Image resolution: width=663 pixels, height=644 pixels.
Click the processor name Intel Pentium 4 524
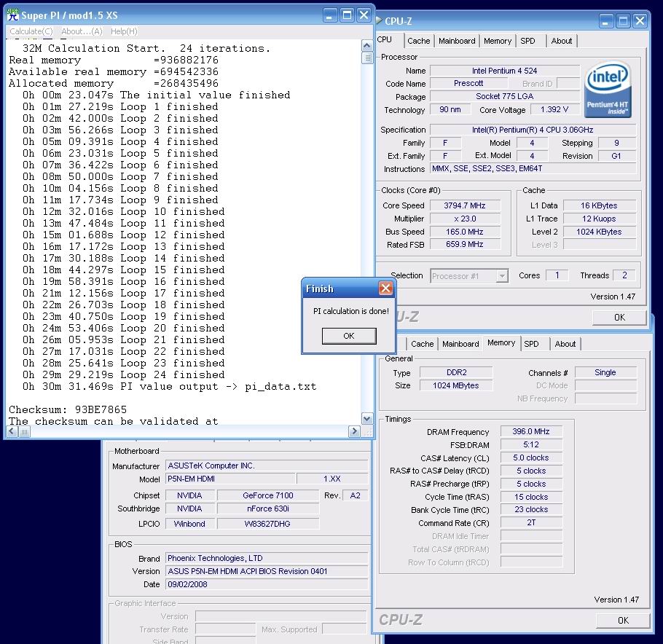pos(504,71)
